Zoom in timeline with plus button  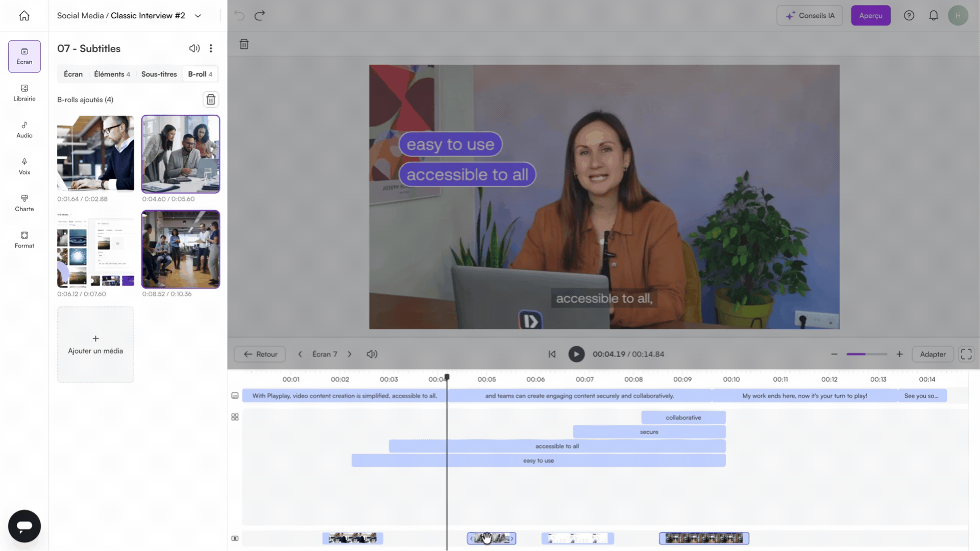[x=900, y=354]
